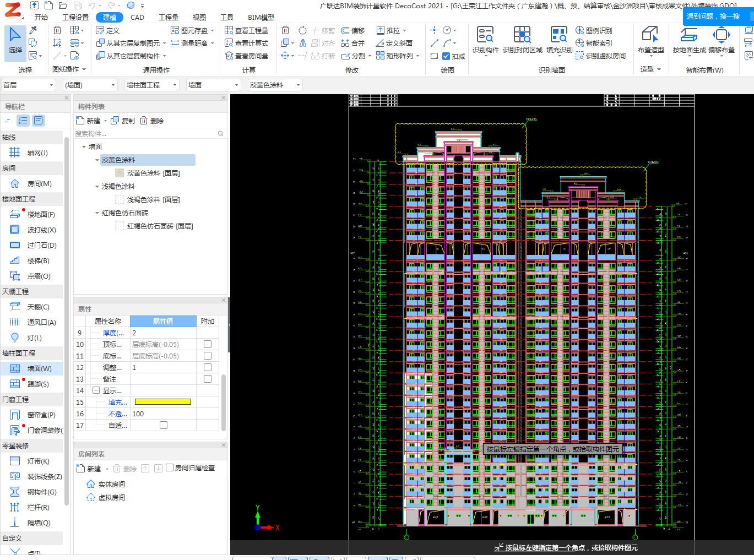Open the 墙面 type dropdown
This screenshot has height=560, width=754.
[214, 85]
